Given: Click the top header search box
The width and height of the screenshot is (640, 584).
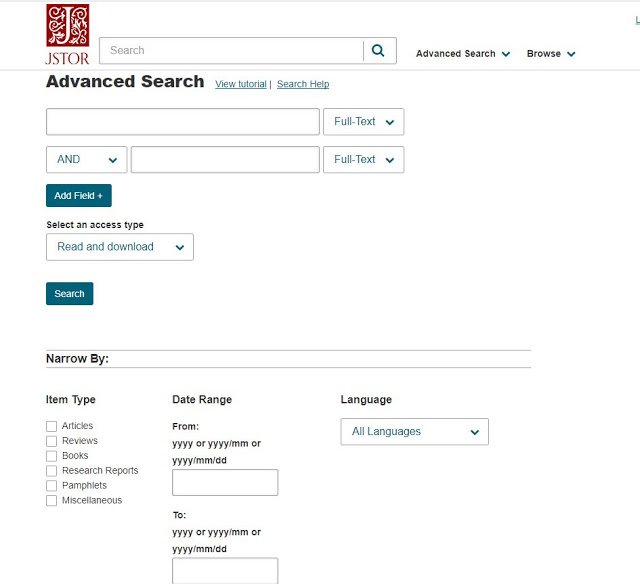Looking at the screenshot, I should [x=232, y=51].
